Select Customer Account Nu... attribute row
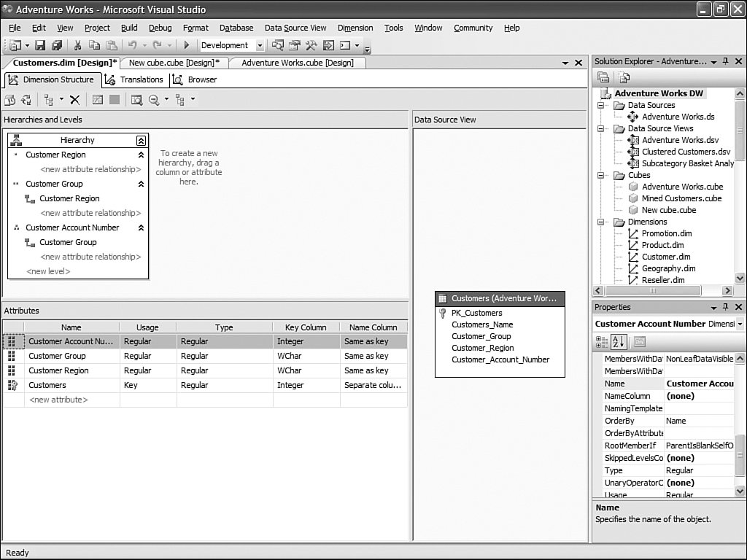 [205, 341]
